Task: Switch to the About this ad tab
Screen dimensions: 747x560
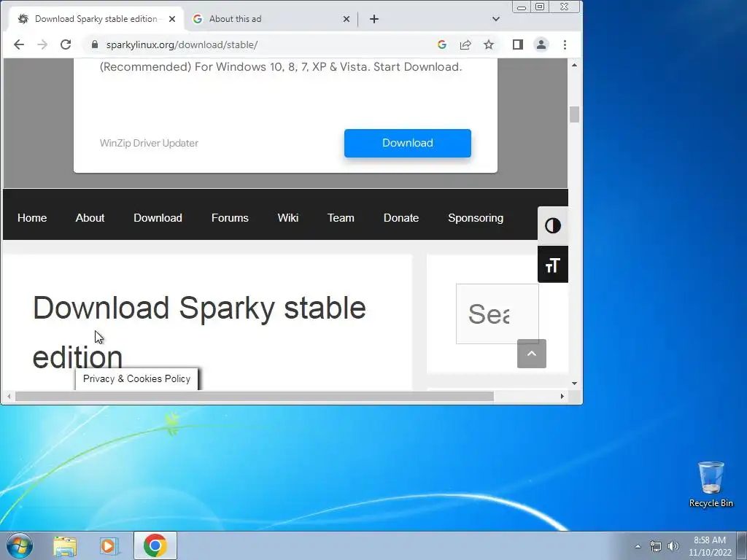Action: click(x=271, y=19)
